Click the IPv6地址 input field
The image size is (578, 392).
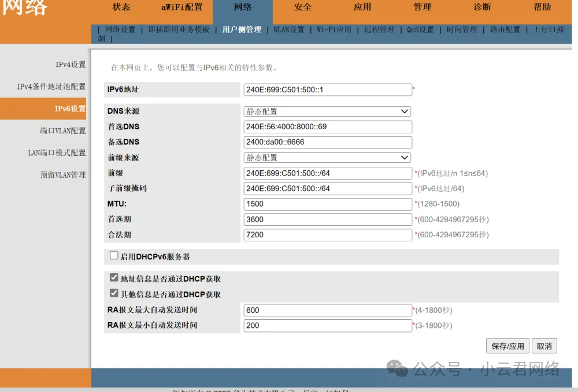point(328,90)
